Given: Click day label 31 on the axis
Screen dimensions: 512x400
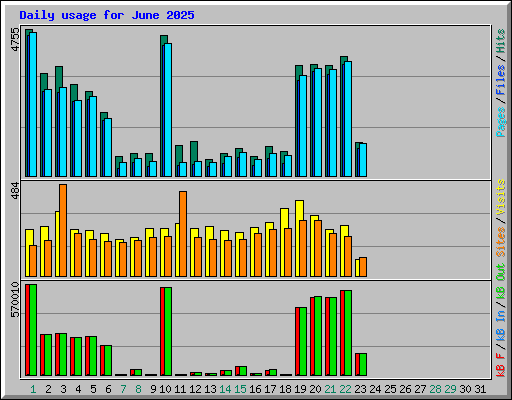Looking at the screenshot, I should click(x=480, y=389).
